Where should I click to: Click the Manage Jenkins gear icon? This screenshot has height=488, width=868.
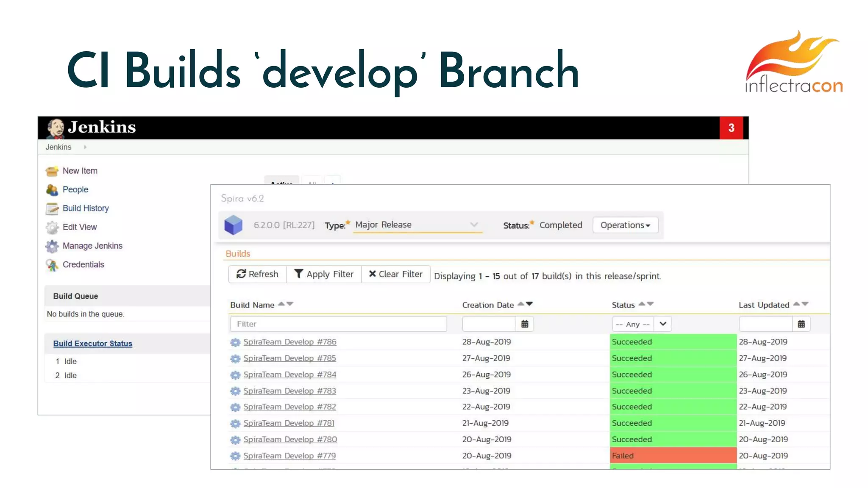(x=52, y=246)
